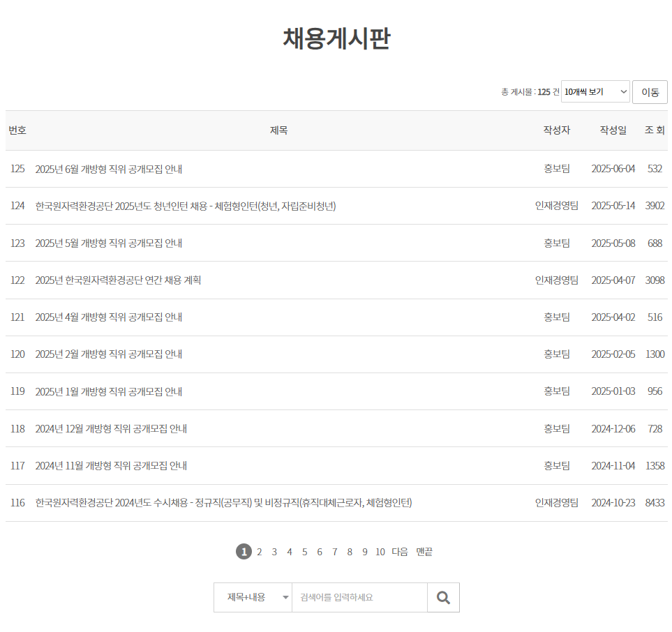Image resolution: width=672 pixels, height=632 pixels.
Task: Open 2025년 한국원자력환경공단 연간 채용 계획 post
Action: tap(118, 280)
